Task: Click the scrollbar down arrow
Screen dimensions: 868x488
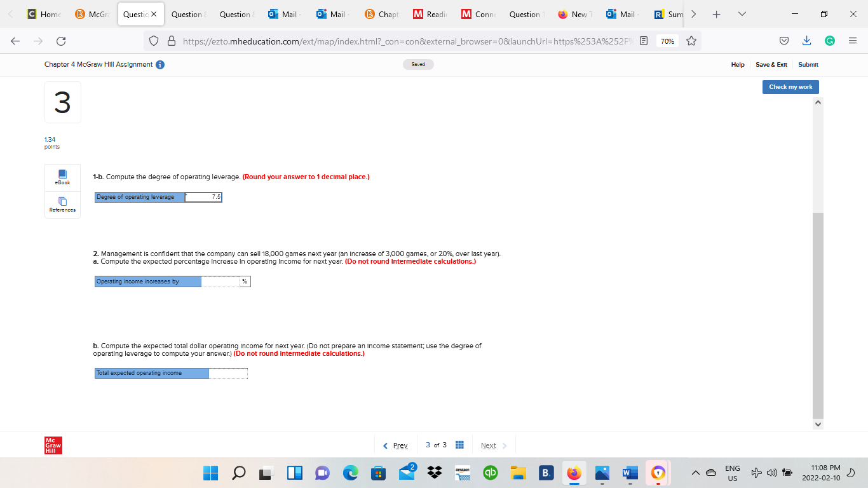Action: pyautogui.click(x=818, y=424)
